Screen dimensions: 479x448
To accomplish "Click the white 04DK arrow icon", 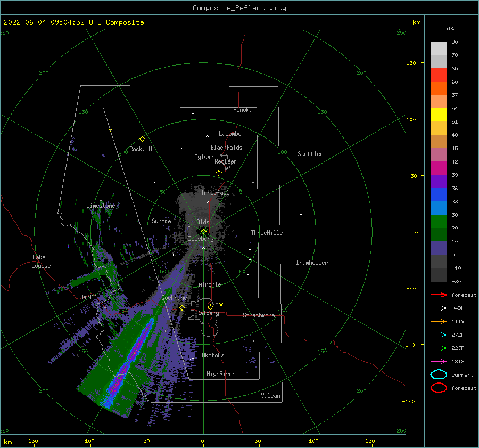I will [439, 308].
